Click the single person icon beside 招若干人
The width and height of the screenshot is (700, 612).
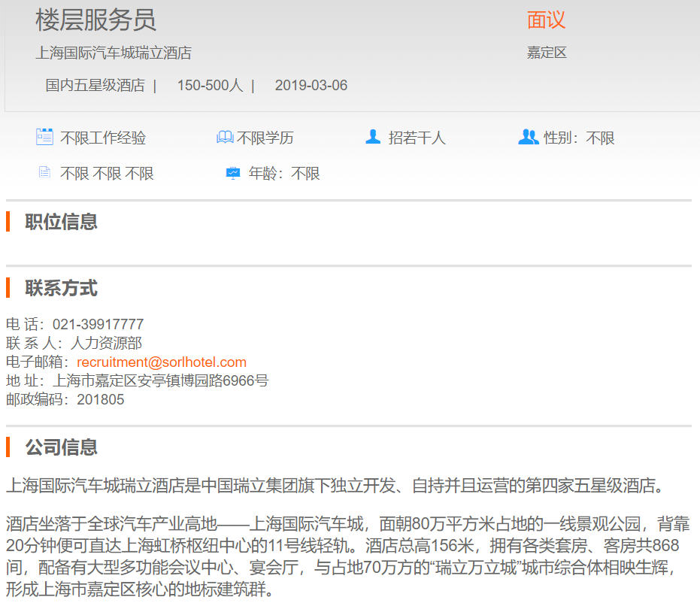[x=373, y=137]
